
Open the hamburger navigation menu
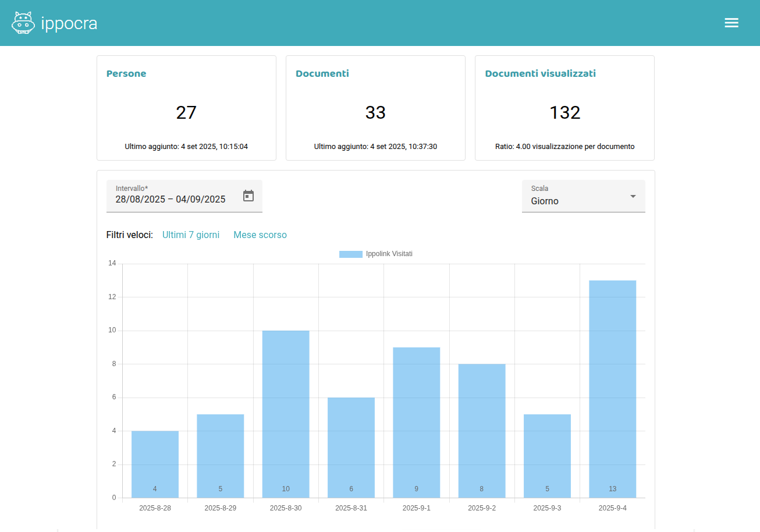[731, 23]
